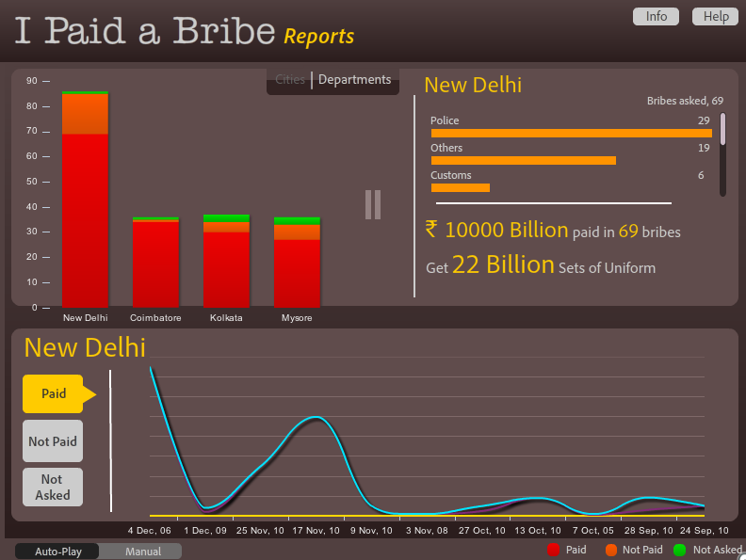
Task: Open the Departments tab
Action: [354, 79]
